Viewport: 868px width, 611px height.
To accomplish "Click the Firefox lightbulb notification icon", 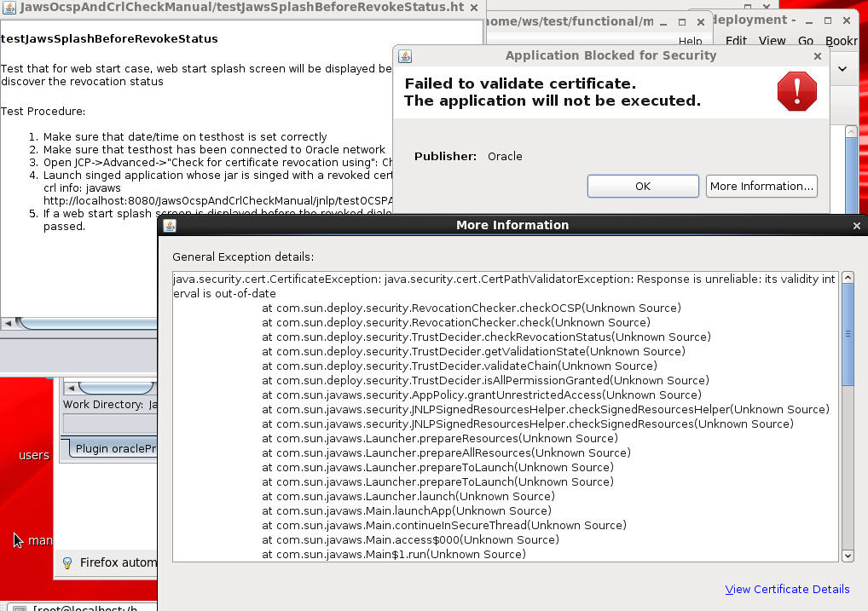I will 67,562.
